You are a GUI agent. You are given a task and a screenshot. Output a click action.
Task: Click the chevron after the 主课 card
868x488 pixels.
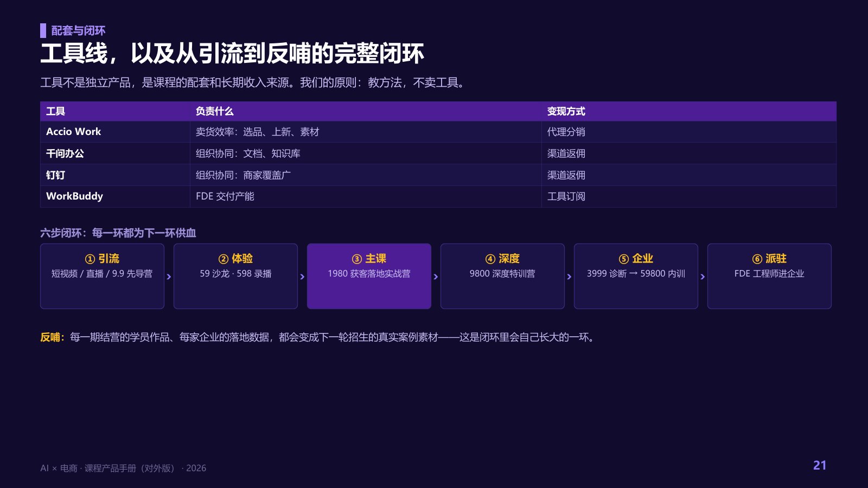click(436, 277)
